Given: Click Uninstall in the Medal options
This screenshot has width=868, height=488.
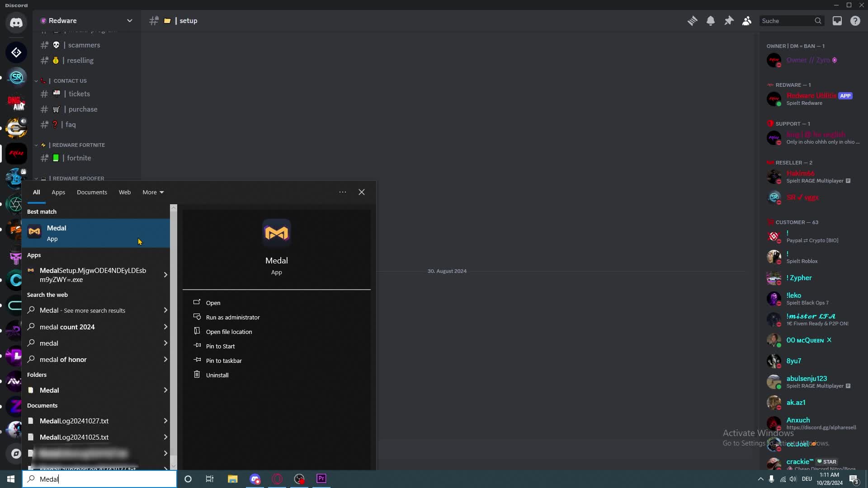Looking at the screenshot, I should [x=217, y=375].
